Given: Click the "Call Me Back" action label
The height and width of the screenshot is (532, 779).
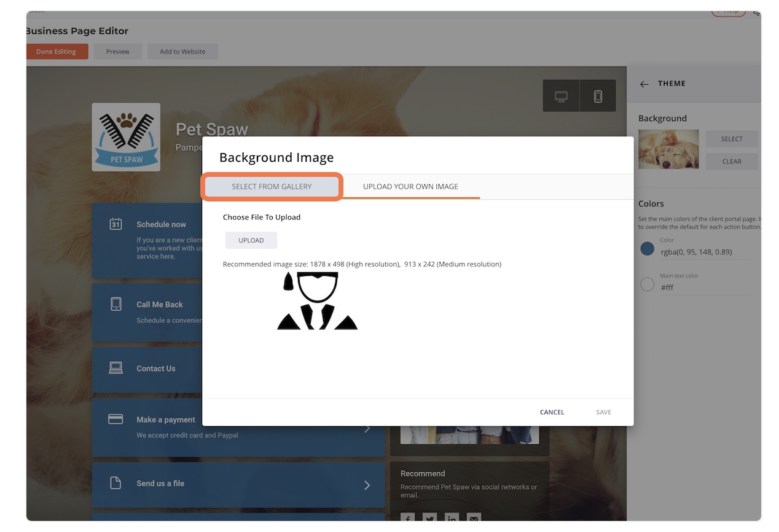Looking at the screenshot, I should [x=160, y=305].
